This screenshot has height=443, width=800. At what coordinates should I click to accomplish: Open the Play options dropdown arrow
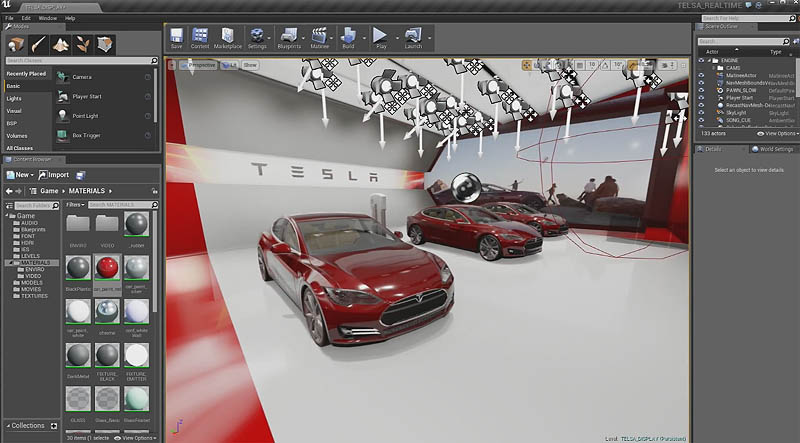397,38
